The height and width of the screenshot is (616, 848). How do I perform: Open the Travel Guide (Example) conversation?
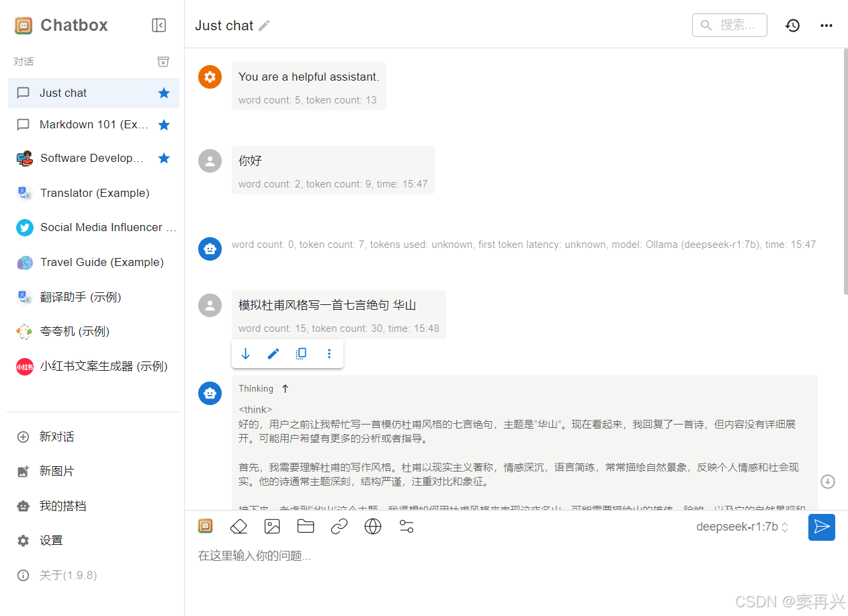[x=93, y=262]
